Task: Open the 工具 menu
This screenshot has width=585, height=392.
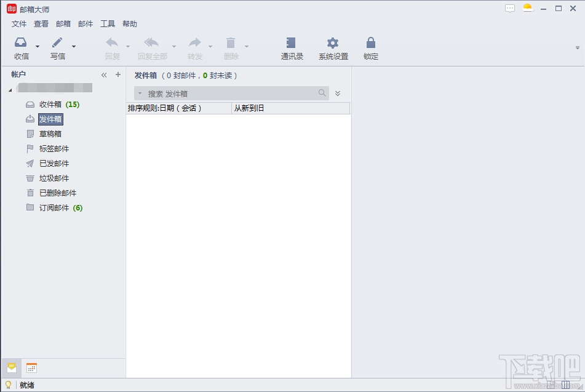Action: click(108, 24)
